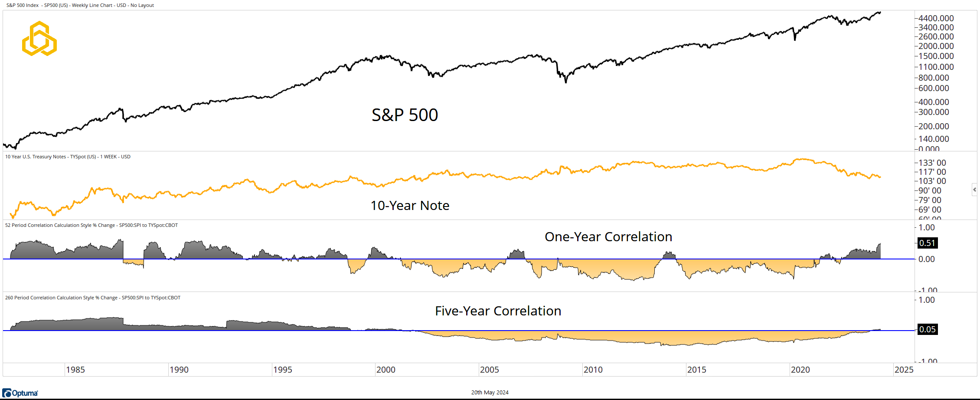This screenshot has height=400, width=980.
Task: Expand the collapsed side panel arrow
Action: point(974,190)
